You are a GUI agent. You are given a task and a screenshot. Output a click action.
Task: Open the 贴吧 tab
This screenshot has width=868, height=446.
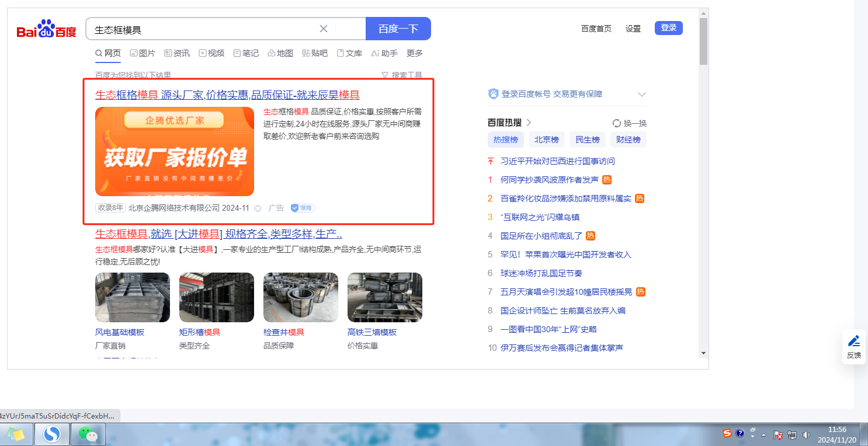(315, 53)
